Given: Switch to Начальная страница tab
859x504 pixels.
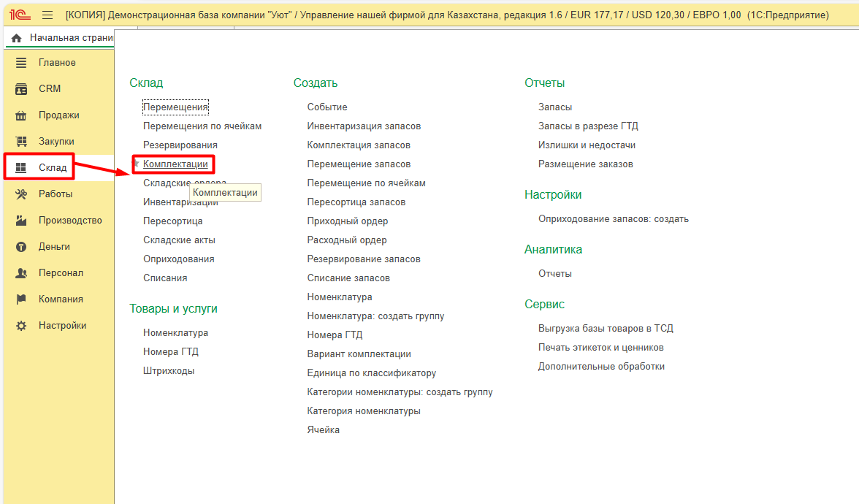Looking at the screenshot, I should (71, 38).
